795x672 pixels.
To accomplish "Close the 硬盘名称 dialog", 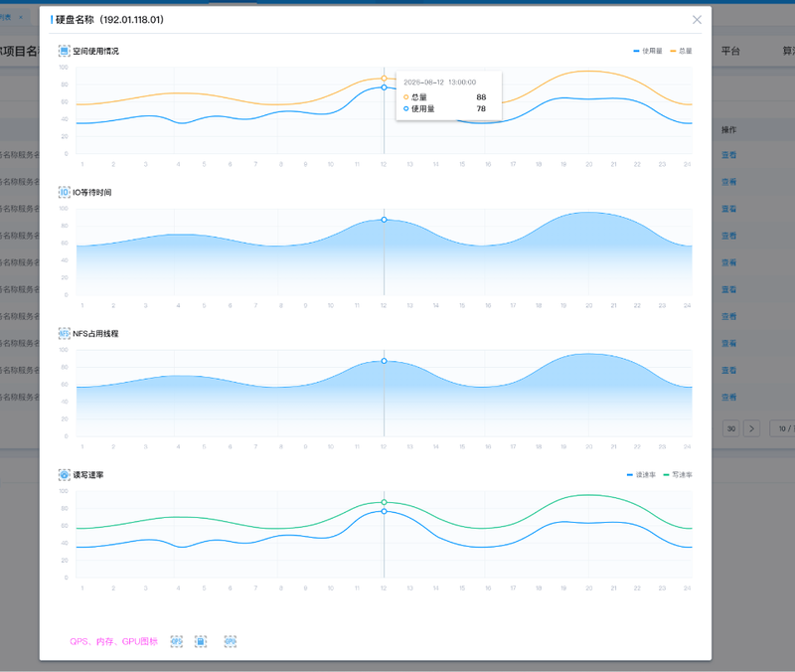I will tap(698, 19).
